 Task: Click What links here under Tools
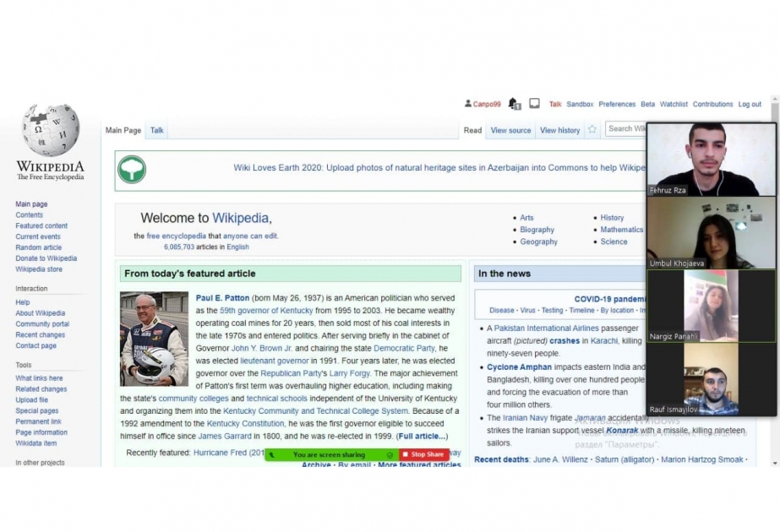(x=39, y=378)
